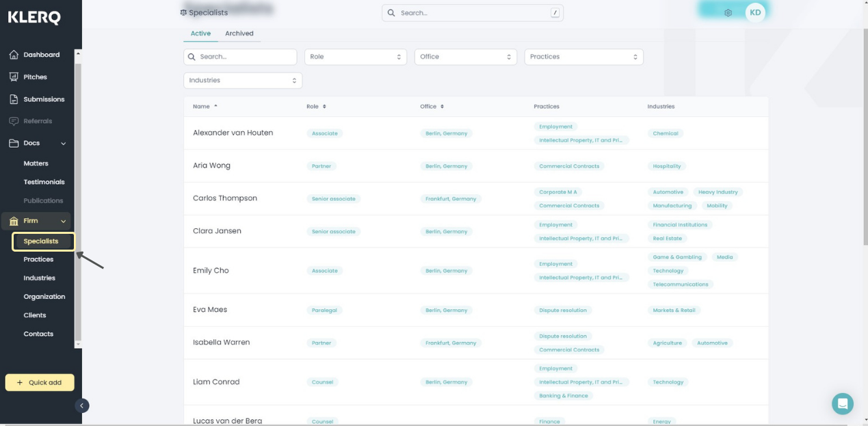Open Eva Maes's profile
Viewport: 868px width, 426px height.
coord(210,310)
